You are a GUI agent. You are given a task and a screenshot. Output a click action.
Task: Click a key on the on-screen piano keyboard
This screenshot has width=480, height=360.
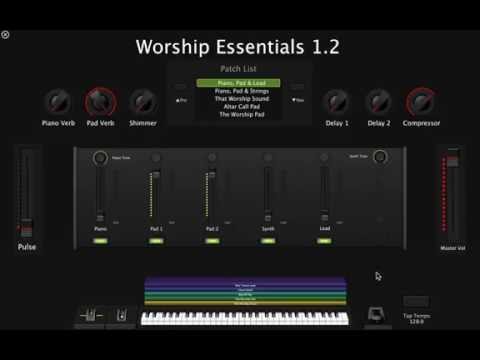pyautogui.click(x=245, y=318)
